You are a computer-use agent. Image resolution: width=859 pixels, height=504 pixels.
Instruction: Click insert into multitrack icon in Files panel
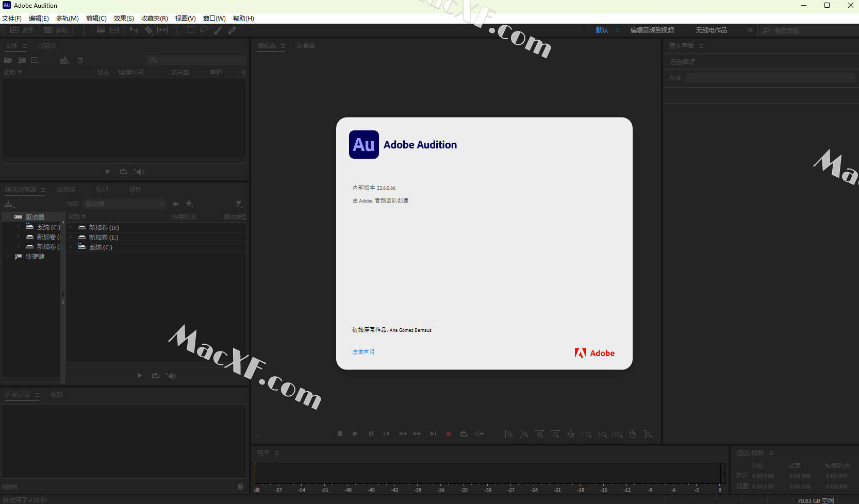tap(64, 60)
